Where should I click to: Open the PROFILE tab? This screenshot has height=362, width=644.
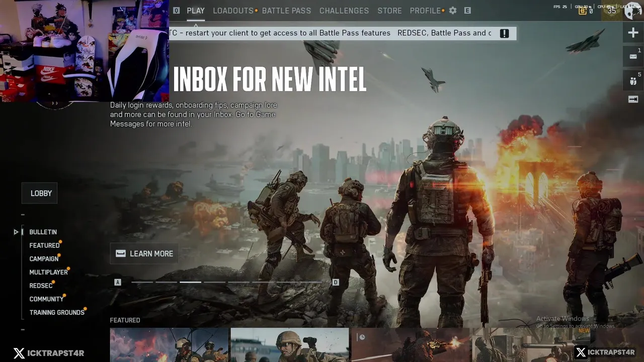click(425, 11)
